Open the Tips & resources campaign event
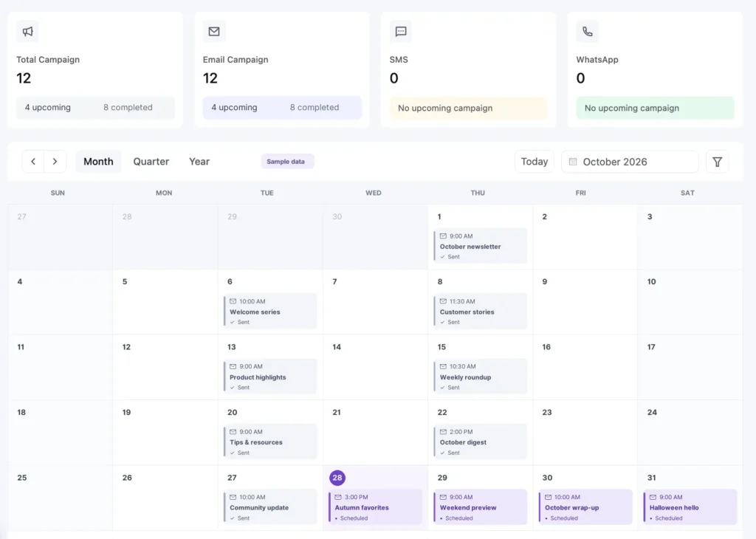Viewport: 756px width, 539px height. tap(270, 442)
